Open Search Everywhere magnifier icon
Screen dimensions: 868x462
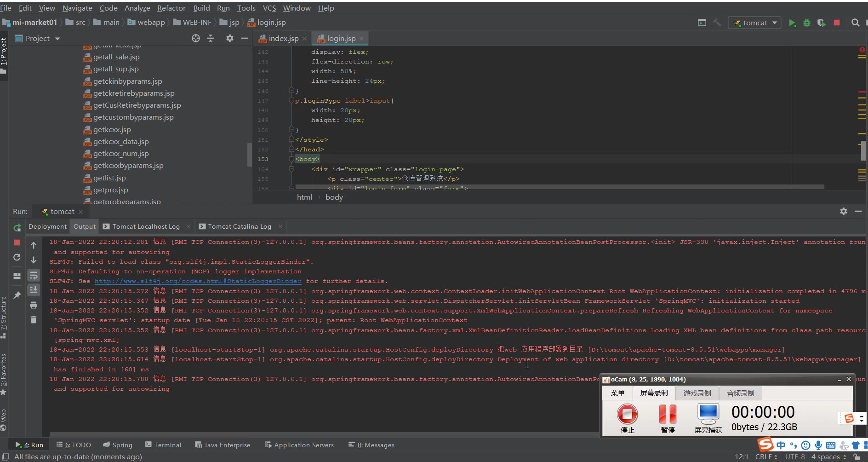[x=855, y=23]
